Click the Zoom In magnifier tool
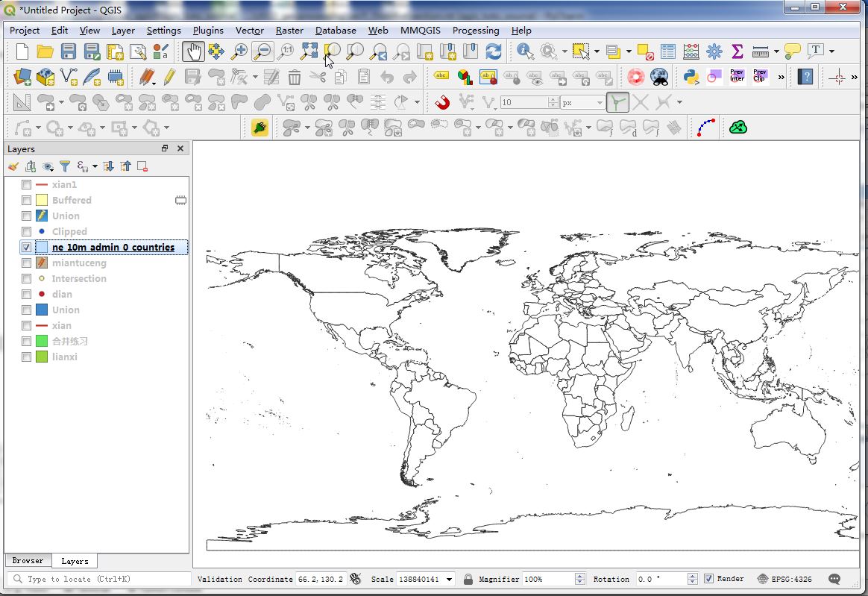Screen dimensions: 868x596 pos(239,51)
